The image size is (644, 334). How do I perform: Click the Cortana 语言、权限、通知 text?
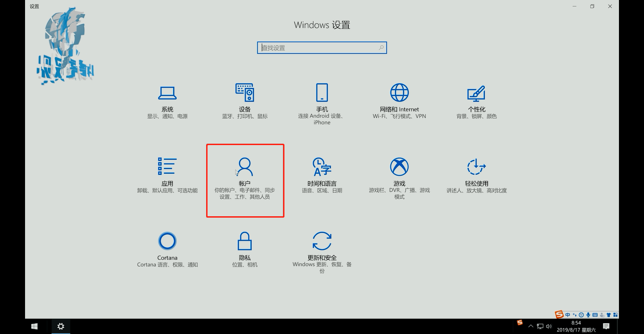167,265
